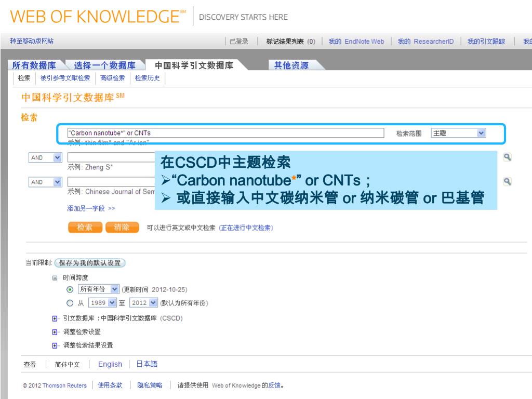Image resolution: width=532 pixels, height=399 pixels.
Task: Open the Thomson Reuters footer link
Action: click(64, 385)
